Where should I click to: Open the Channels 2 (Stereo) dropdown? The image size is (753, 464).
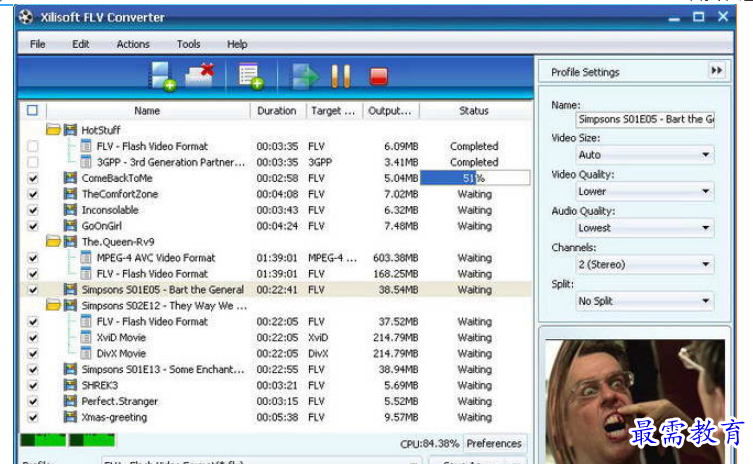644,264
